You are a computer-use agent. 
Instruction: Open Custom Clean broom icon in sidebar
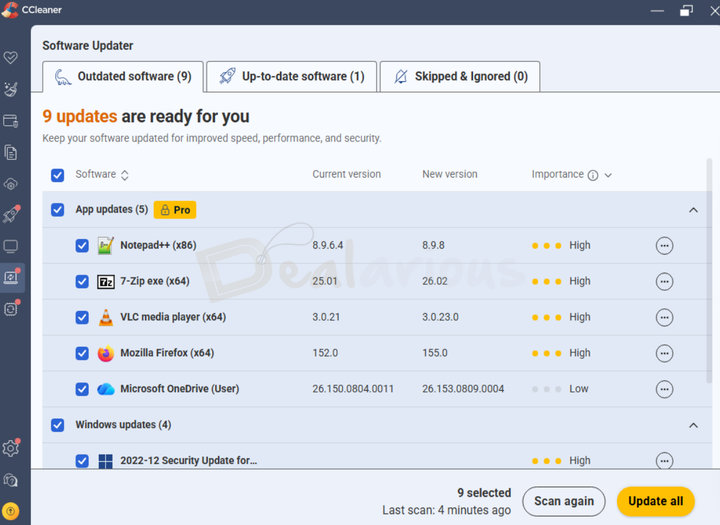pyautogui.click(x=11, y=89)
